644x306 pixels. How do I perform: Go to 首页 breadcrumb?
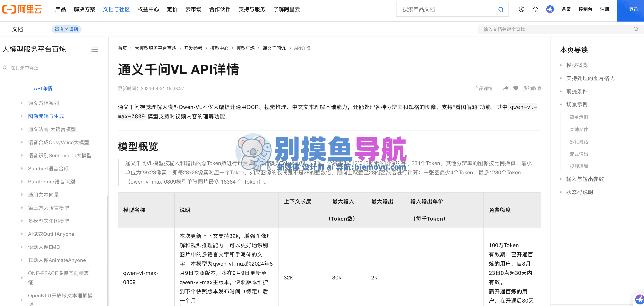pyautogui.click(x=122, y=48)
